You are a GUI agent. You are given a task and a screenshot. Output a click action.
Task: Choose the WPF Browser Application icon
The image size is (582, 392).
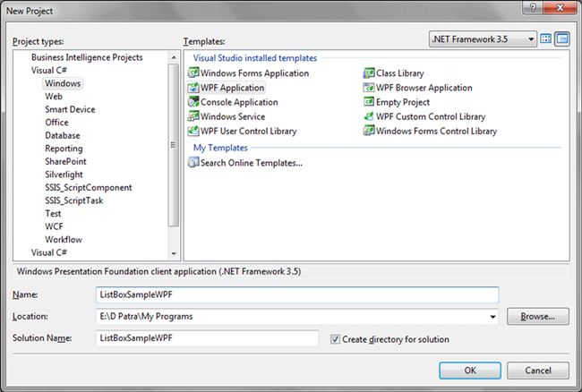[369, 88]
